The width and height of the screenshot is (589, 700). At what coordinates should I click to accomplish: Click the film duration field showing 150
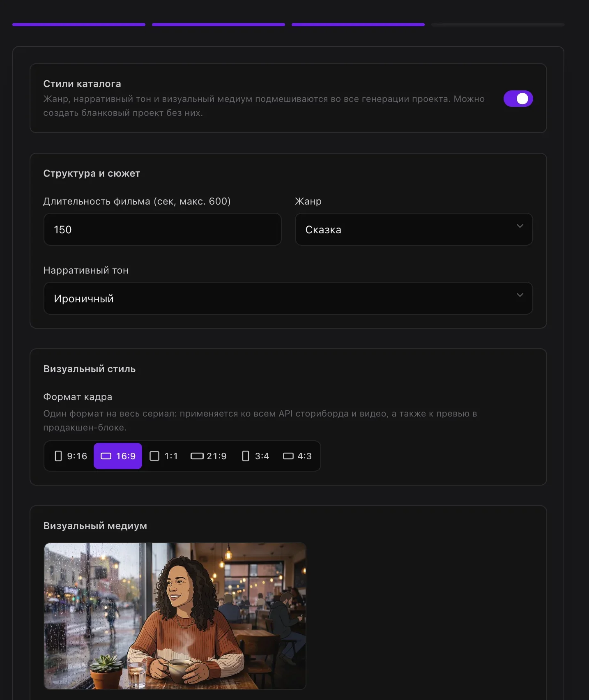[163, 229]
